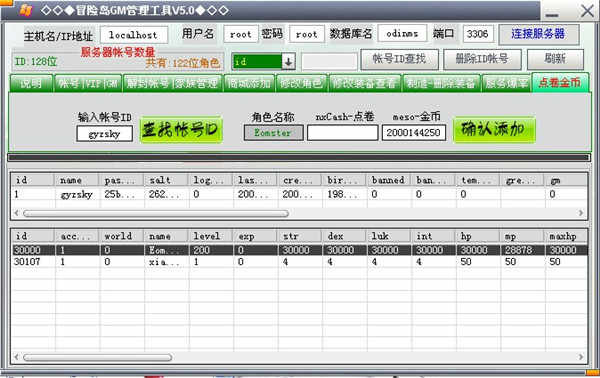
Task: Click the exp column header
Action: [x=256, y=236]
